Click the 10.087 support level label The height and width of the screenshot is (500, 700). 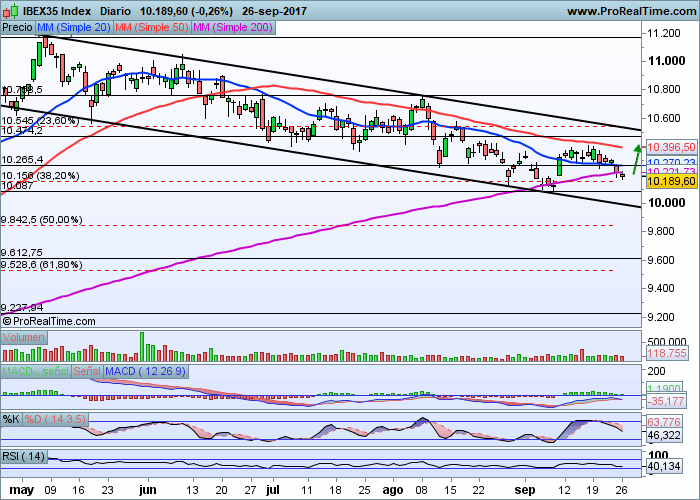(17, 186)
